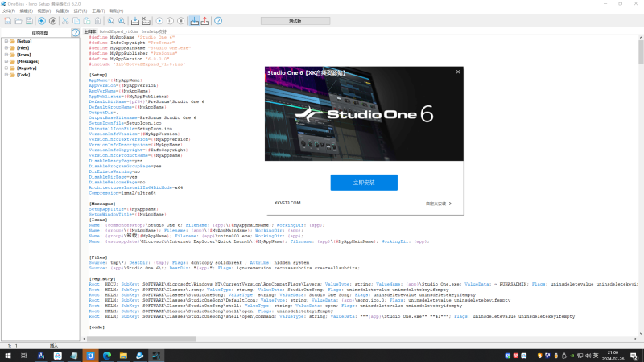Click the structure panel help icon

pos(75,33)
